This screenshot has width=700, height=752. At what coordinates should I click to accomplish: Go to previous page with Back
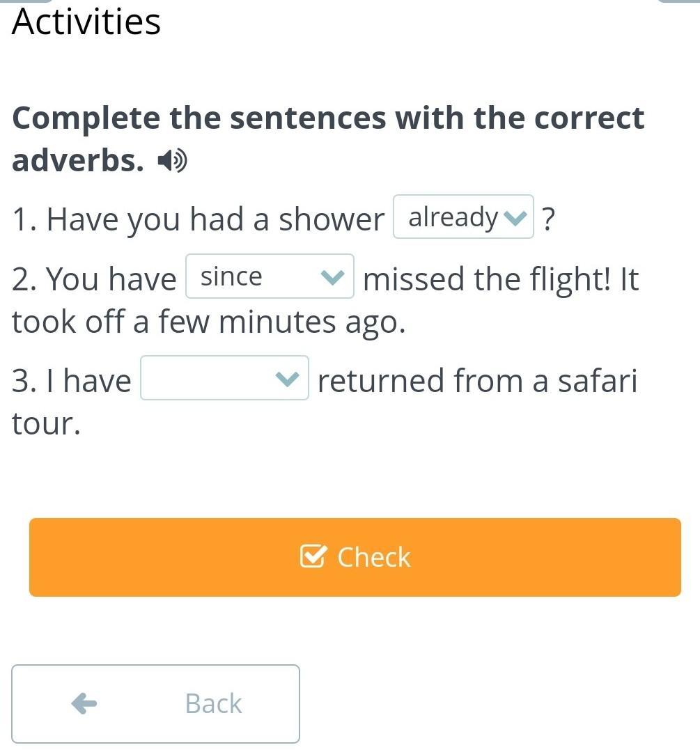156,703
